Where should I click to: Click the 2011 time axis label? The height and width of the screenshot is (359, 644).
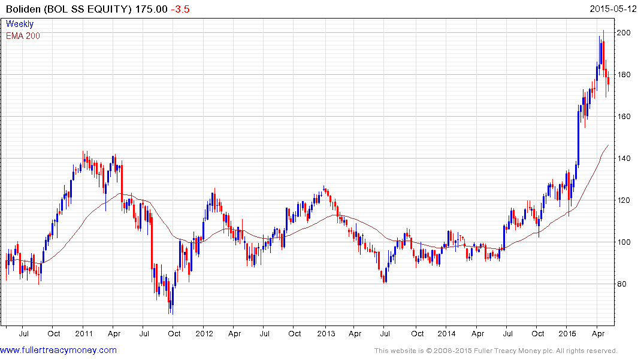coord(84,333)
